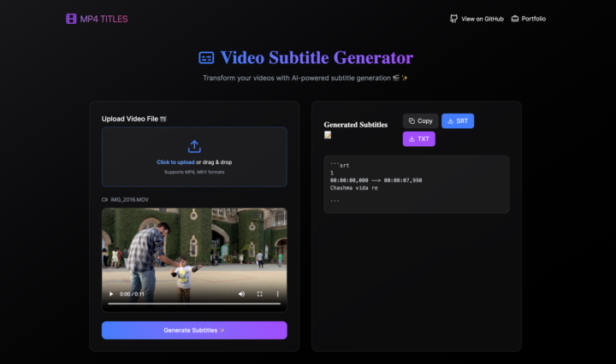This screenshot has height=364, width=616.
Task: Click the camera icon next to IMG_2016.MOV
Action: tap(104, 200)
